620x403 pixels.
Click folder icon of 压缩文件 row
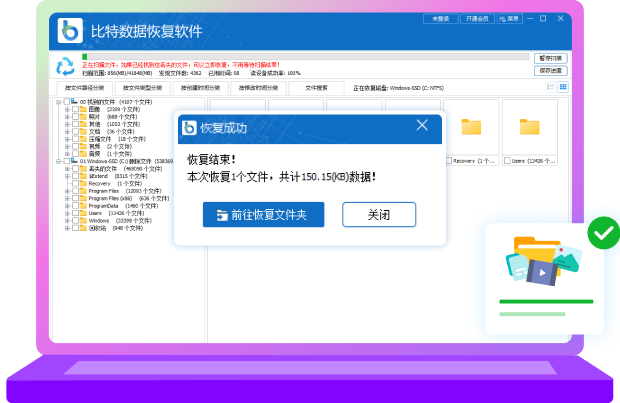coord(83,139)
